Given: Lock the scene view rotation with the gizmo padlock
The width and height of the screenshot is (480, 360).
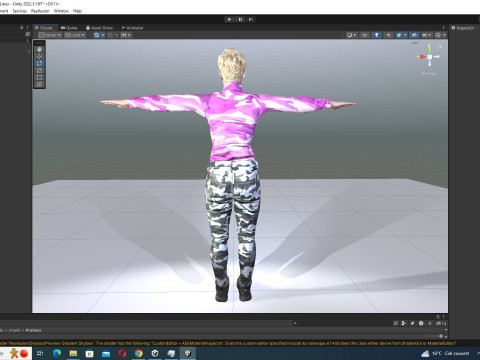Looking at the screenshot, I should tap(440, 46).
